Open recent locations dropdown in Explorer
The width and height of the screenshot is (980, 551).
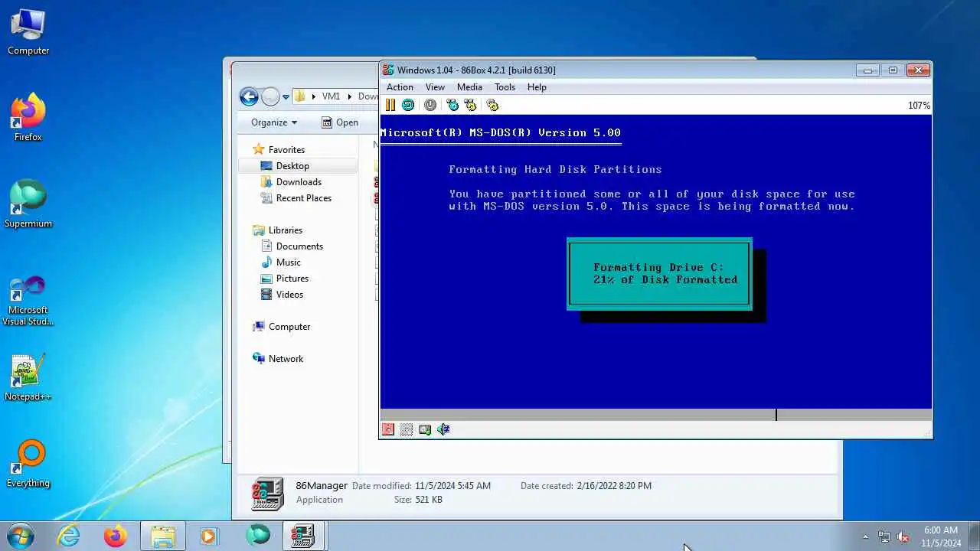[x=286, y=97]
